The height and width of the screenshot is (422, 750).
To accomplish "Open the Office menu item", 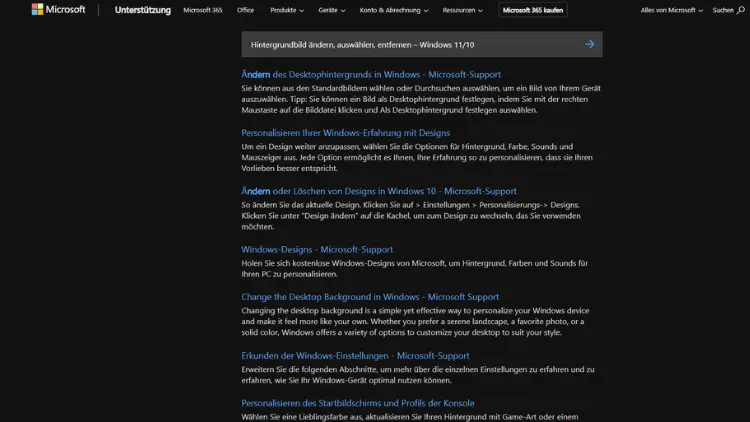I will click(245, 10).
